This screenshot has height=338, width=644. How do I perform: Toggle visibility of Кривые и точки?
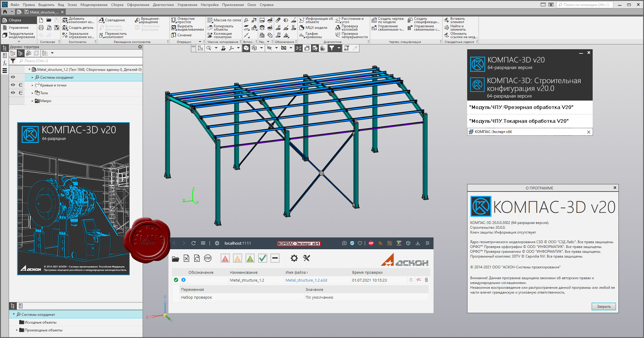13,85
